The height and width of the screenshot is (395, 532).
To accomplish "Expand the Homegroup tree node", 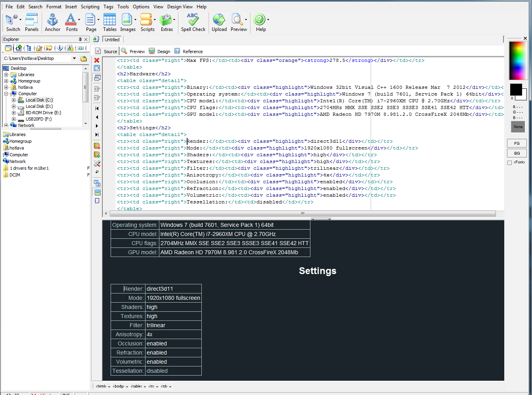I will [x=6, y=81].
